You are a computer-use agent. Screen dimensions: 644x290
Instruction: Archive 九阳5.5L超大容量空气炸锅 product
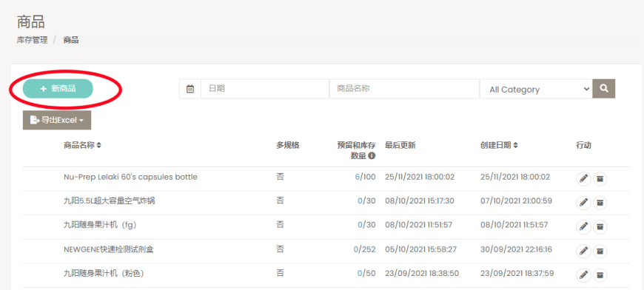coord(600,203)
